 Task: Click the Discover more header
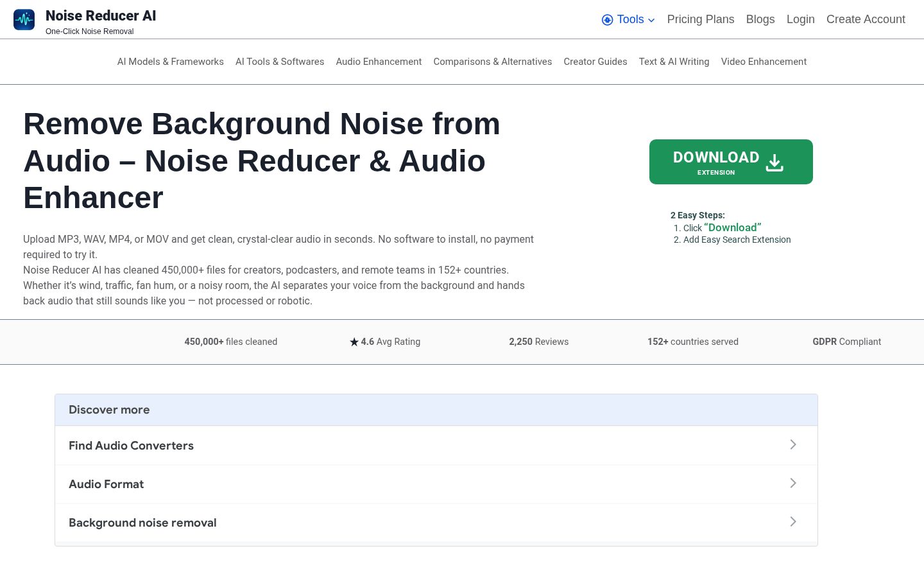point(436,410)
